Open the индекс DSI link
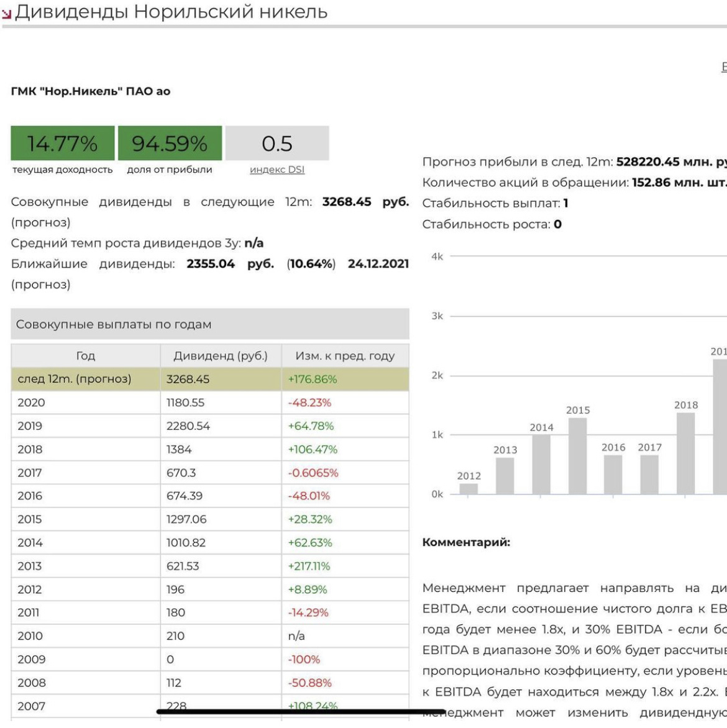 [277, 170]
